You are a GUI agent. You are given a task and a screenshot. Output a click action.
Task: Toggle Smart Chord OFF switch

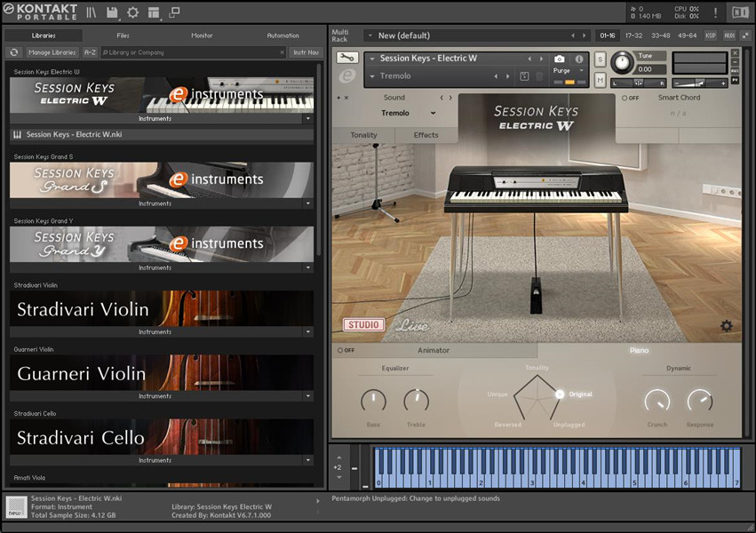630,98
